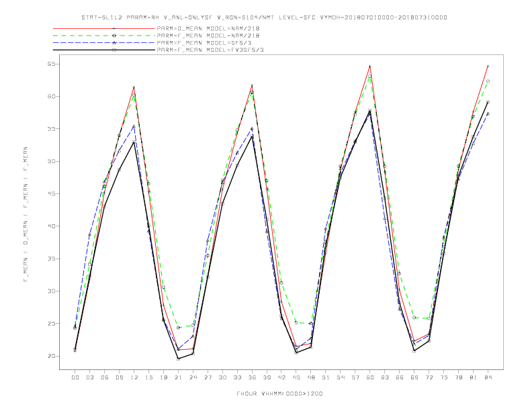Click the chart title starting with STAT=SL1L2
Viewport: 532px width, 411px height.
click(x=264, y=17)
